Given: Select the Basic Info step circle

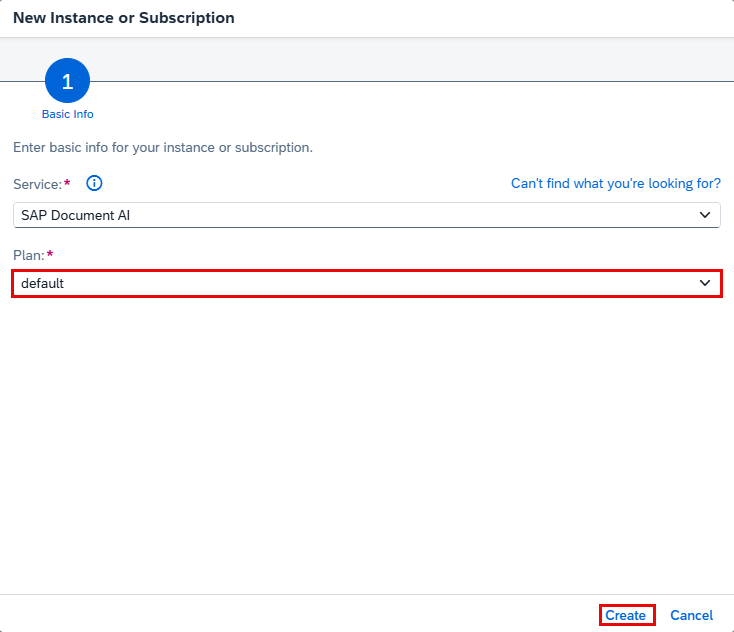Looking at the screenshot, I should coord(67,81).
